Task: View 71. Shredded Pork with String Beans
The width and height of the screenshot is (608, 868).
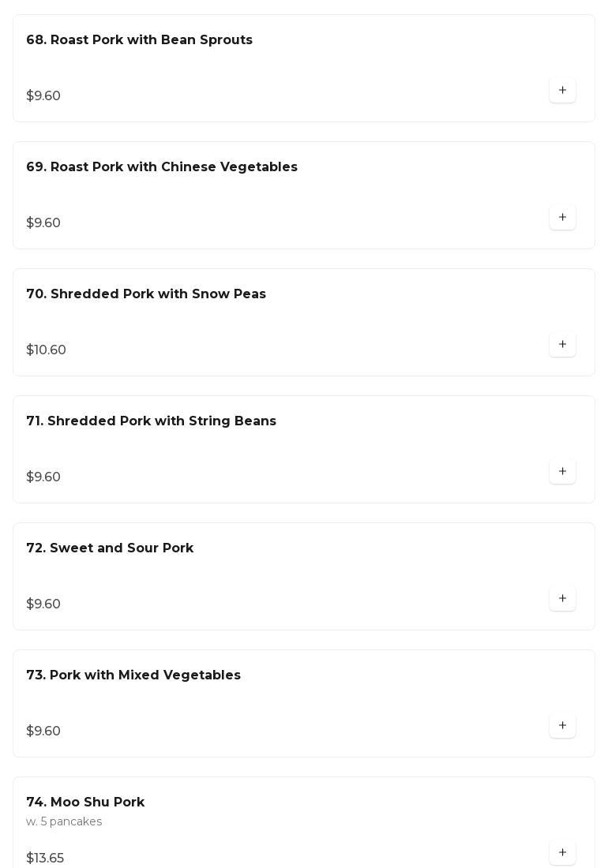Action: (x=151, y=421)
